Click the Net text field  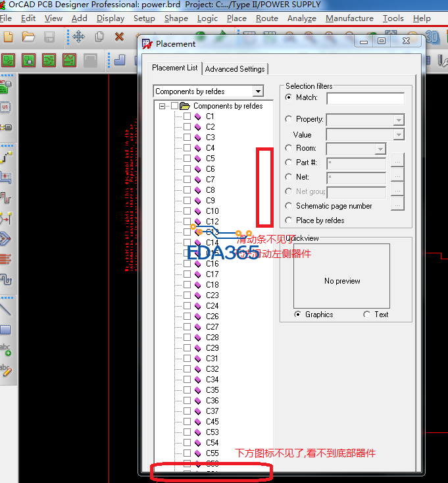(x=357, y=178)
